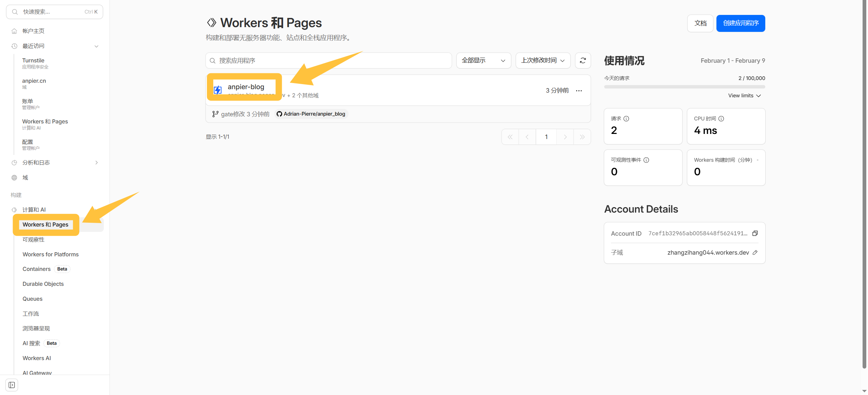Open the three-dots menu for anpier-blog

click(x=579, y=91)
